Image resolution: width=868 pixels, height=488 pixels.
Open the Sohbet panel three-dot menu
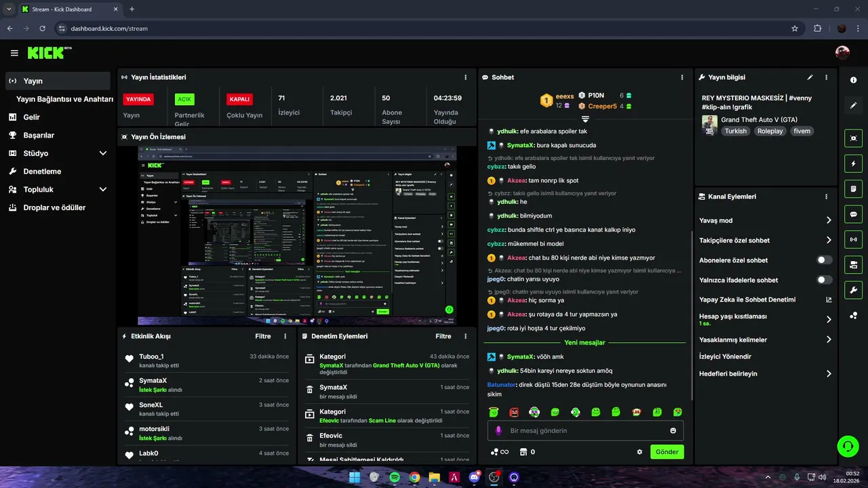point(682,77)
